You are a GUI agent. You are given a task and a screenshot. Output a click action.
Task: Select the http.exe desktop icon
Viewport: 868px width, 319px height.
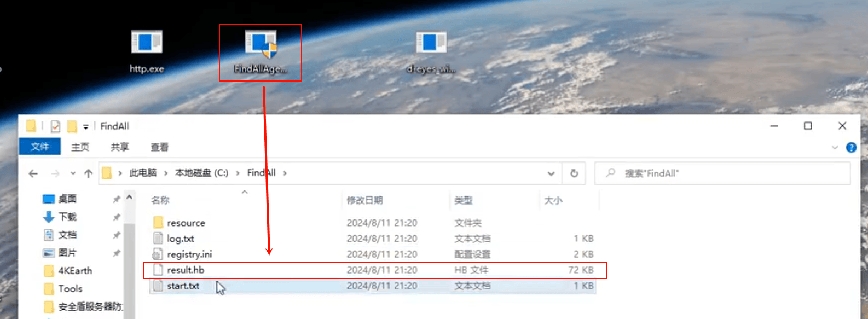(147, 51)
